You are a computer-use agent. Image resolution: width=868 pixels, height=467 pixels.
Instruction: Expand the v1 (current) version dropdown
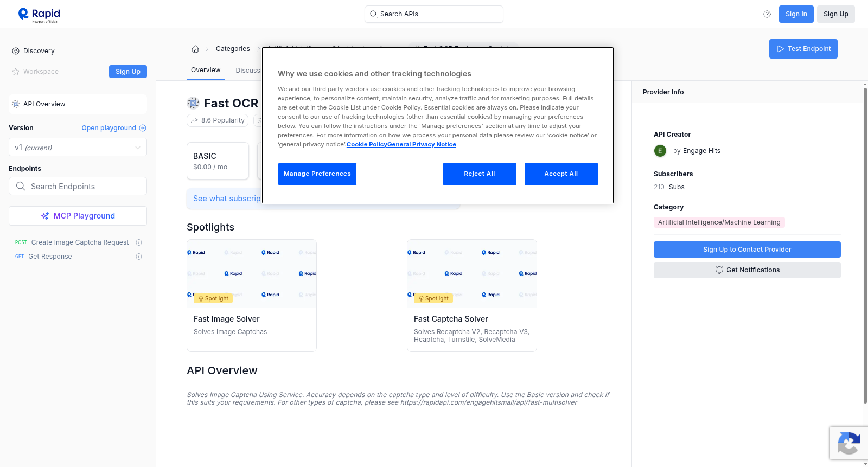point(78,148)
